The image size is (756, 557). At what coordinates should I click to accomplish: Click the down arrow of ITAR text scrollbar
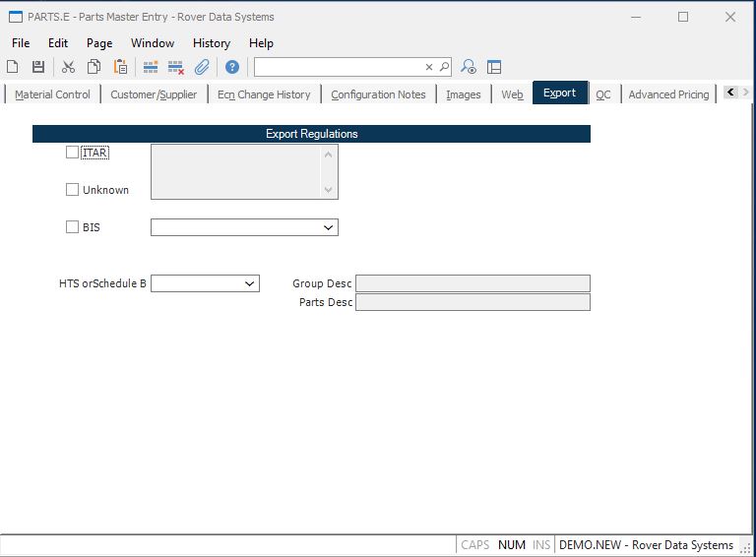point(329,191)
